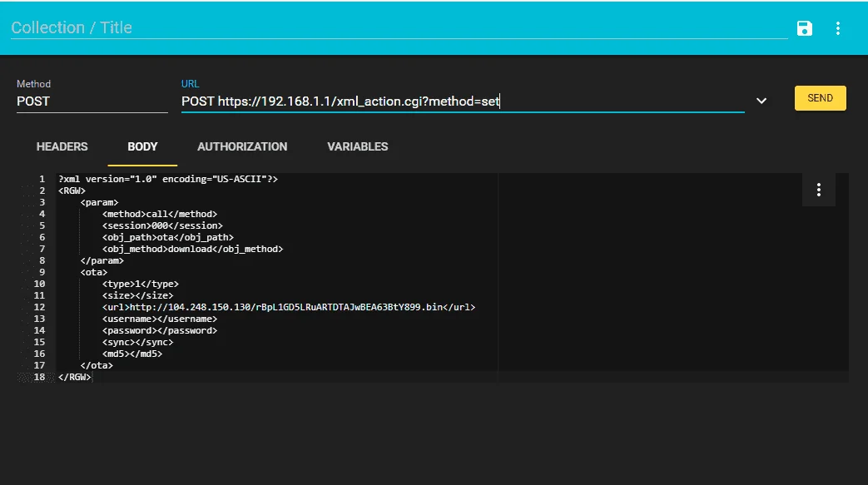Viewport: 868px width, 485px height.
Task: Click the closing </RGW> line
Action: [x=75, y=377]
